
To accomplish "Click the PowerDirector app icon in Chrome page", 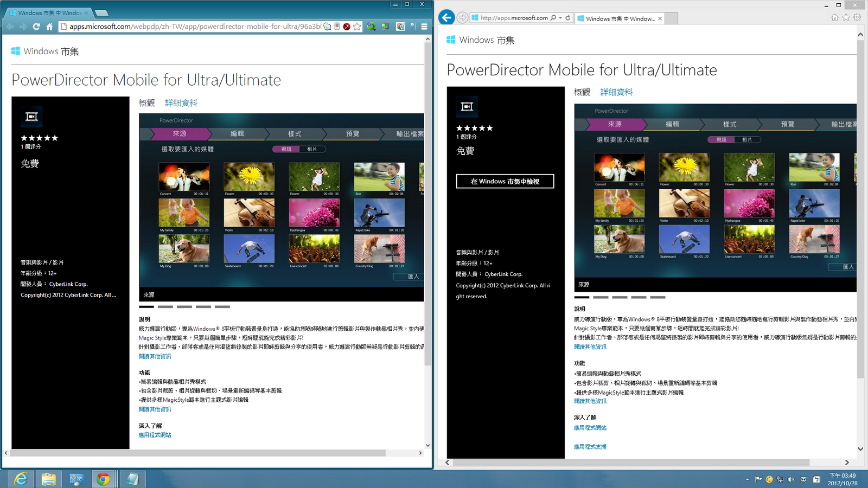I will click(32, 117).
